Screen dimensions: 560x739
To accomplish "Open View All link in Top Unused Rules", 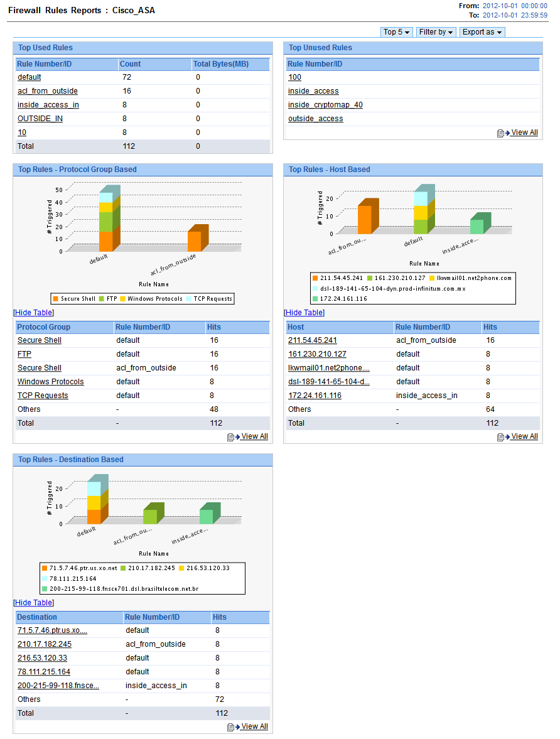I will 525,132.
